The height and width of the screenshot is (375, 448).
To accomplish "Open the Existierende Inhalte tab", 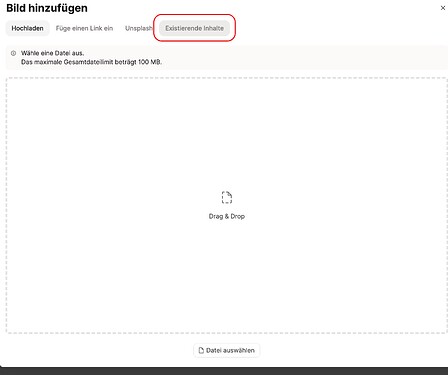I will click(194, 28).
